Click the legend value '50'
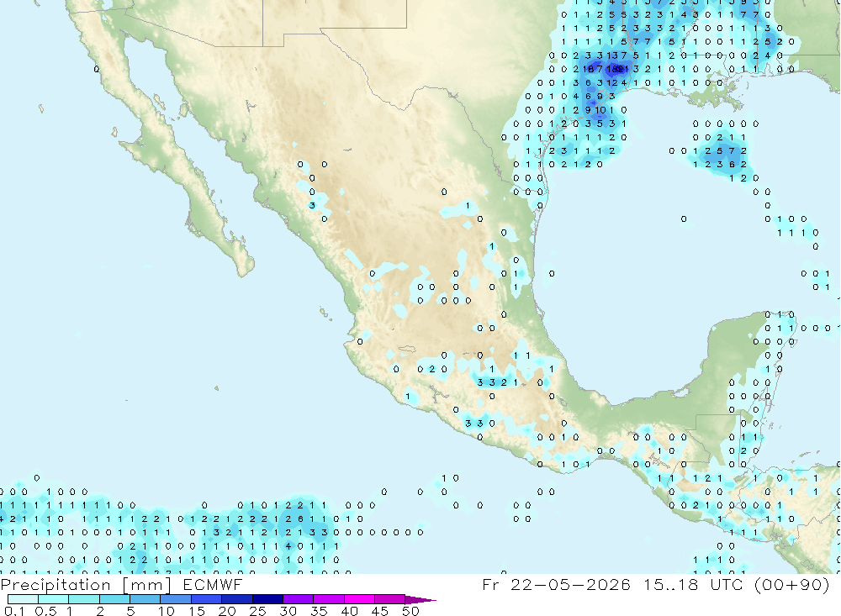The height and width of the screenshot is (616, 841). pos(410,611)
